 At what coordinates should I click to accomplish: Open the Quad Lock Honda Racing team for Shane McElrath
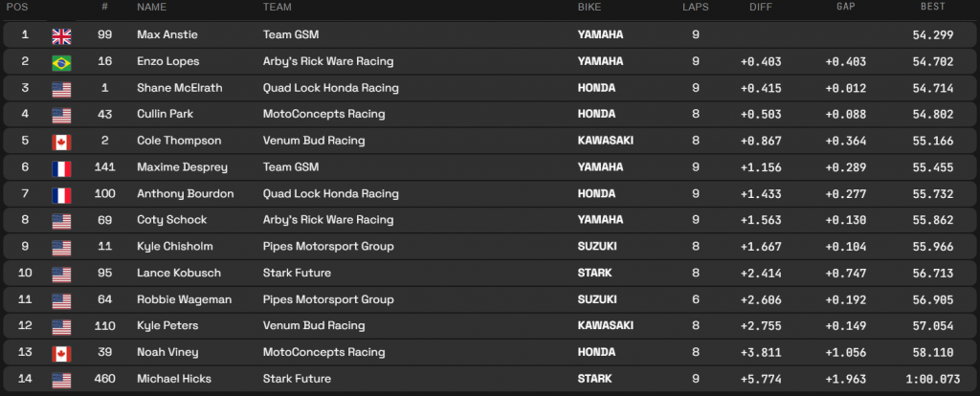pyautogui.click(x=330, y=88)
